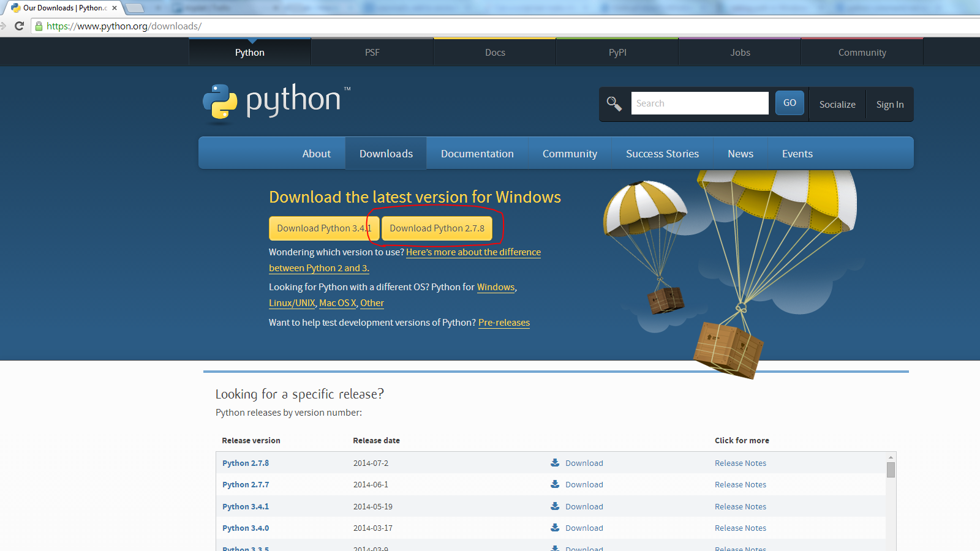This screenshot has height=551, width=980.
Task: Click the download icon for Python 2.7.8
Action: 555,463
